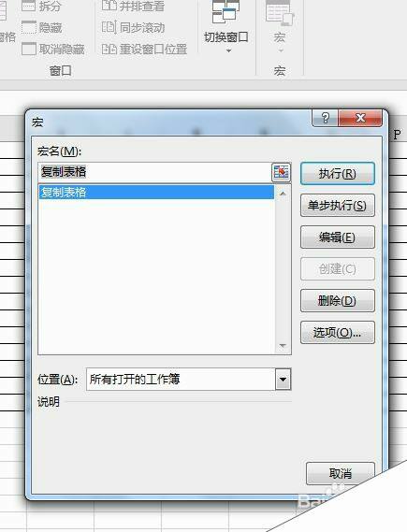
Task: Click 重设窗口位置 reset window position
Action: click(x=144, y=49)
